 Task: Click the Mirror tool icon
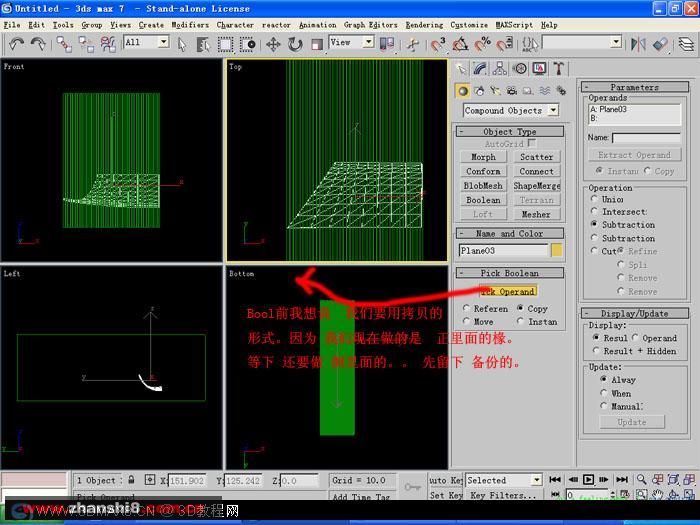[x=638, y=44]
